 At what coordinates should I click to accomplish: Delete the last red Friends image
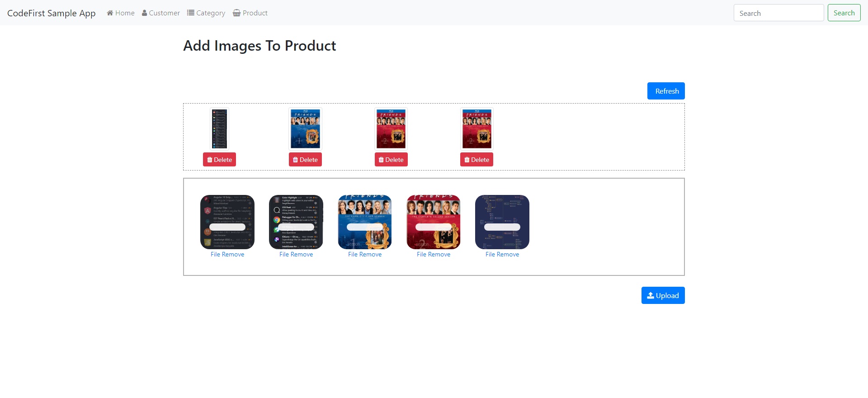(476, 160)
